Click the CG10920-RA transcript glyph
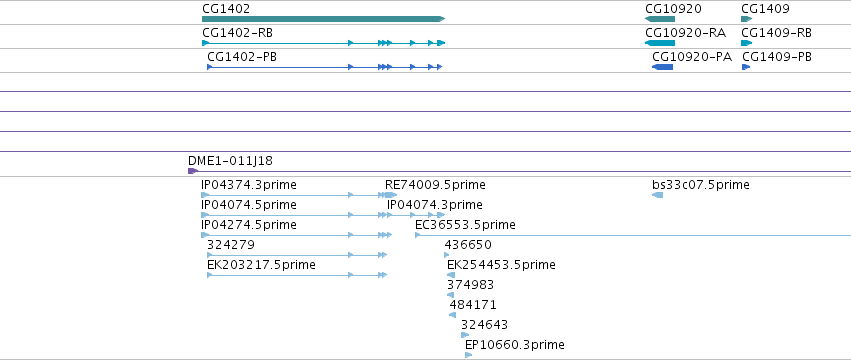The height and width of the screenshot is (360, 851). pyautogui.click(x=660, y=43)
